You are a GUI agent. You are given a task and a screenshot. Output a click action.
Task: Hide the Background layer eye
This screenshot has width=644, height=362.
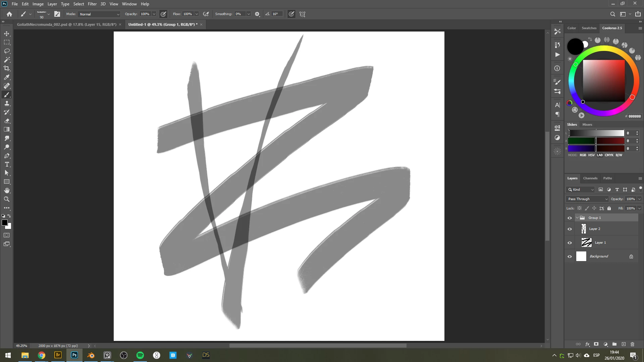tap(570, 257)
